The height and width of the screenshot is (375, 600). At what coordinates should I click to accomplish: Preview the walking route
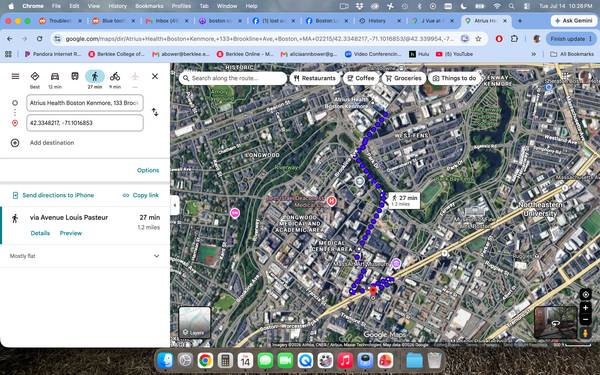[71, 233]
